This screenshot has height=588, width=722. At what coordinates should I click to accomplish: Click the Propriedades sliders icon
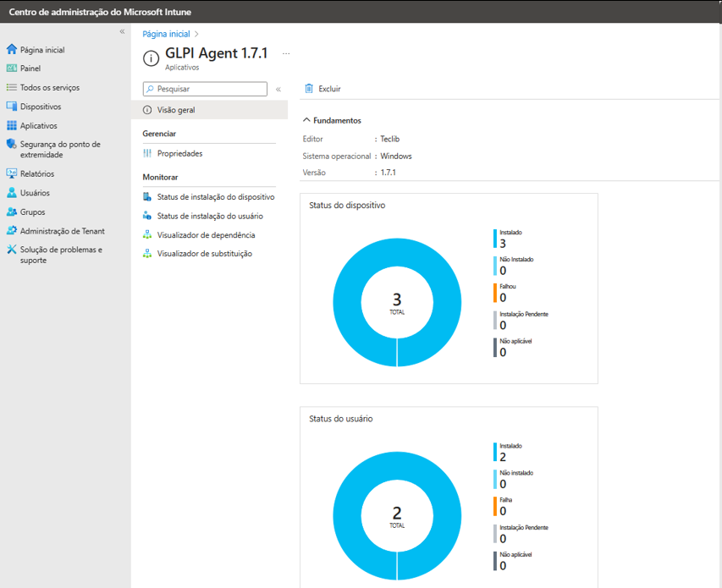[x=147, y=153]
